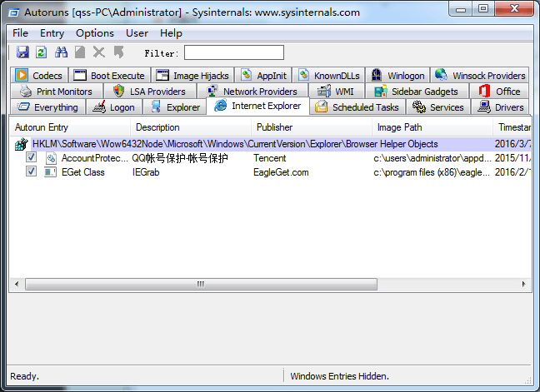Switch to the Scheduled Tasks tab
Screen dimensions: 540x392
click(x=357, y=107)
